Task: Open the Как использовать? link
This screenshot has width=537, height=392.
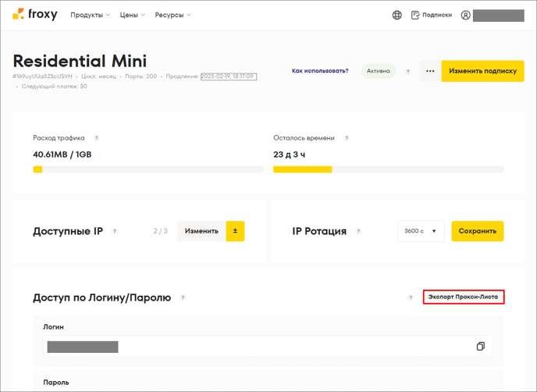Action: pos(320,71)
